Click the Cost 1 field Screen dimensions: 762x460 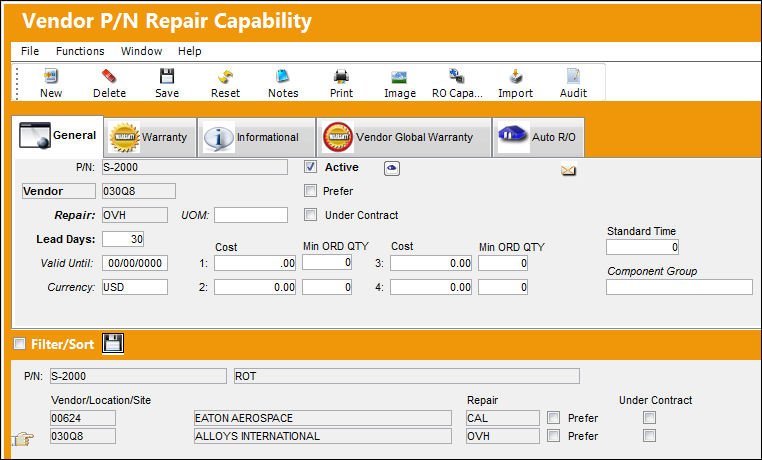[x=255, y=263]
